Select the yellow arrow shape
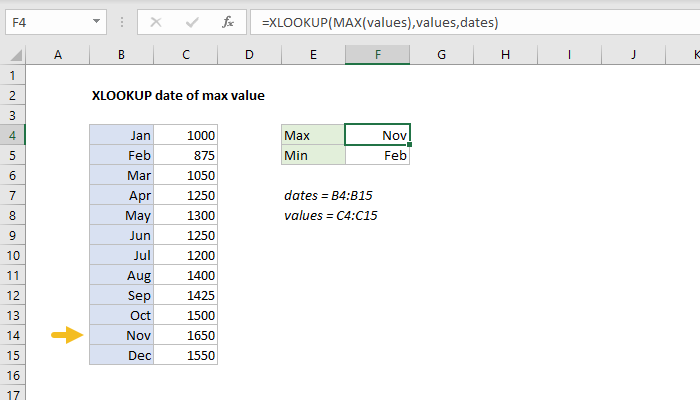The image size is (700, 400). click(x=66, y=335)
